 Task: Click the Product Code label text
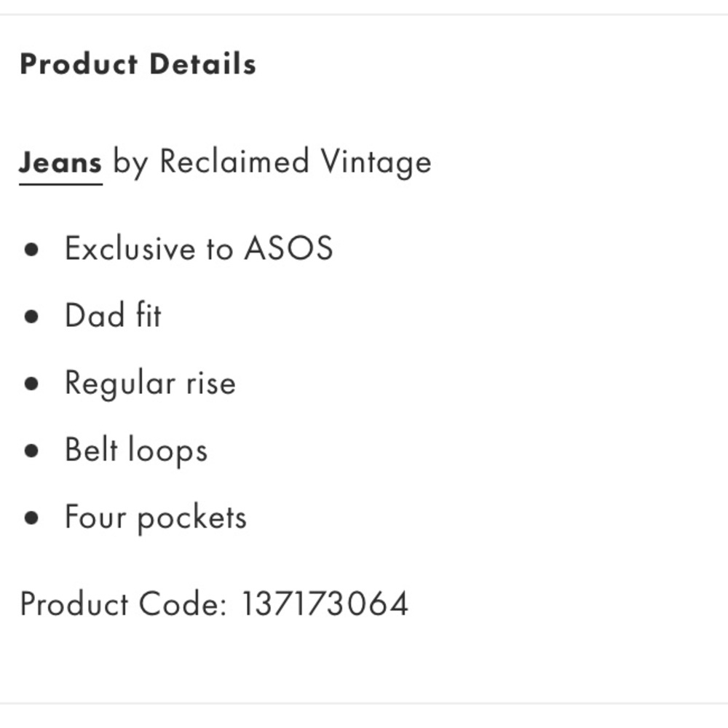[x=124, y=604]
